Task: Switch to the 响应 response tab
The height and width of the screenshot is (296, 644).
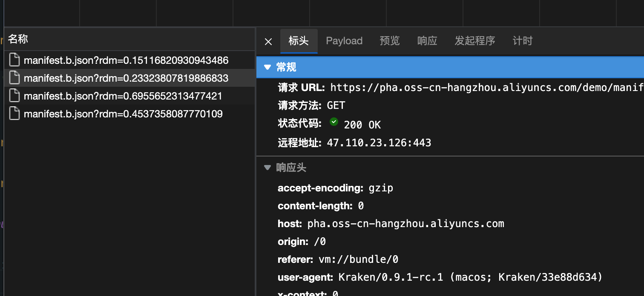Action: (427, 40)
